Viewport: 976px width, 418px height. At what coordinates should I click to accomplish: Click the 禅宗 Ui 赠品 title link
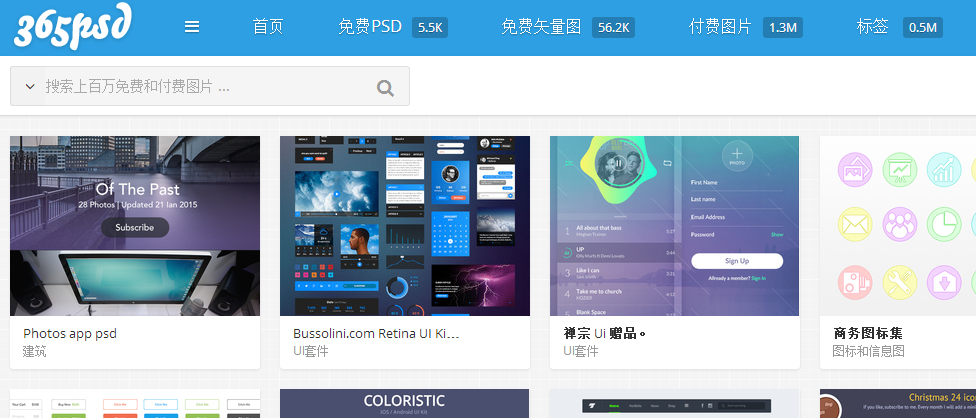tap(604, 333)
